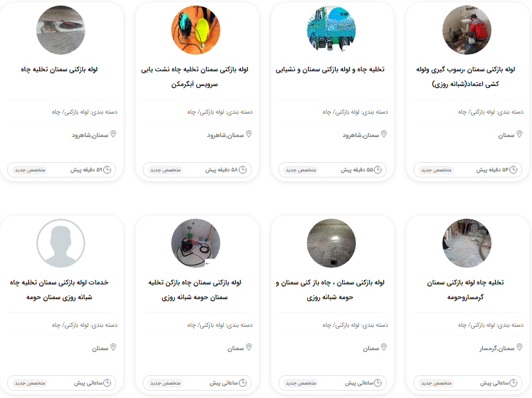This screenshot has height=398, width=532.
Task: Click متخصص جدید badge on ۵۹ دقیقه card
Action: (x=30, y=170)
